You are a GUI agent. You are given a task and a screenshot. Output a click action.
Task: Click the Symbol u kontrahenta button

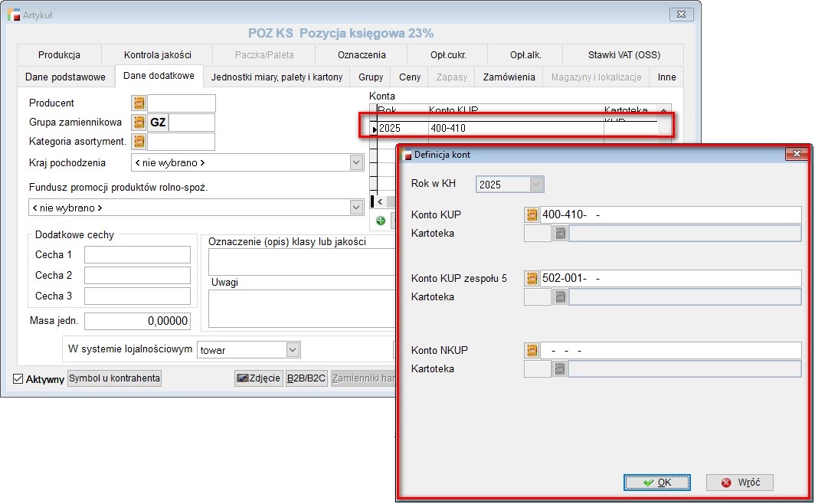point(115,378)
